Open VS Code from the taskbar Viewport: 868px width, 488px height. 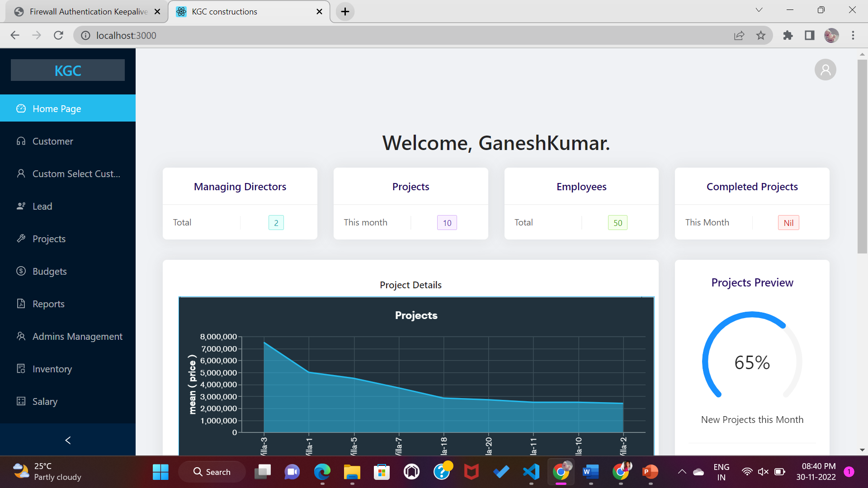pos(531,471)
